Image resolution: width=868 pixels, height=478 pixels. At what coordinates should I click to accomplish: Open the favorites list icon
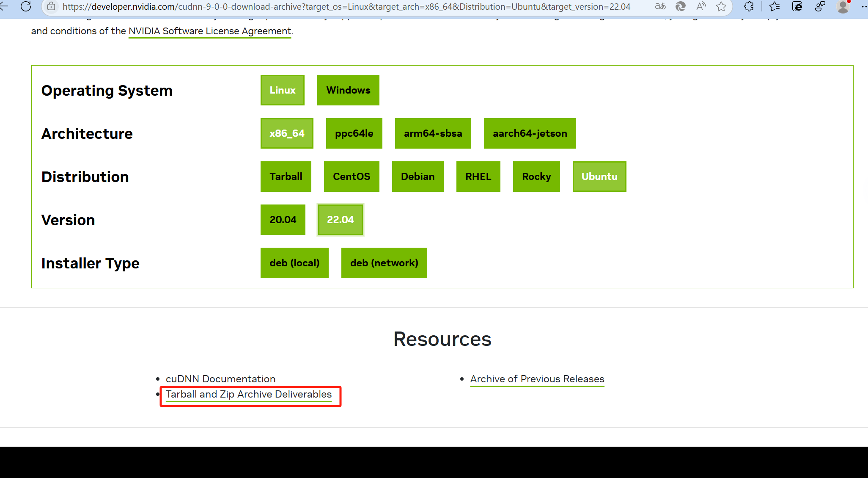[775, 6]
